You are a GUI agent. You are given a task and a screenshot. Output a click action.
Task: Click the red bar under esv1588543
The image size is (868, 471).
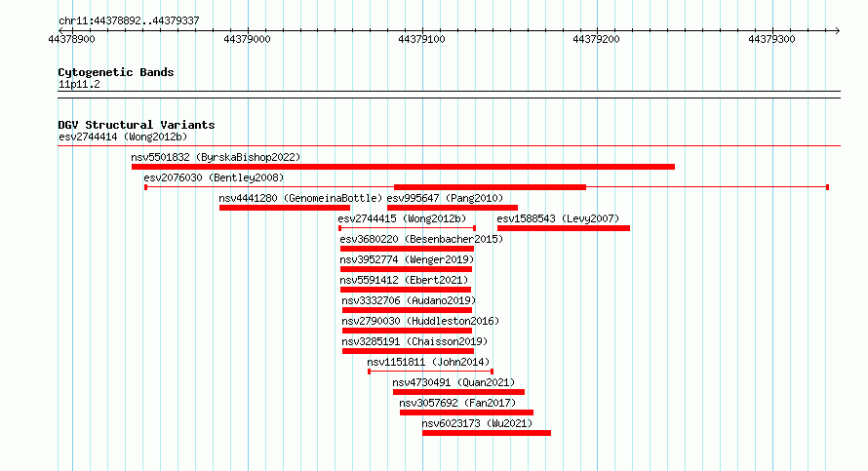(564, 228)
